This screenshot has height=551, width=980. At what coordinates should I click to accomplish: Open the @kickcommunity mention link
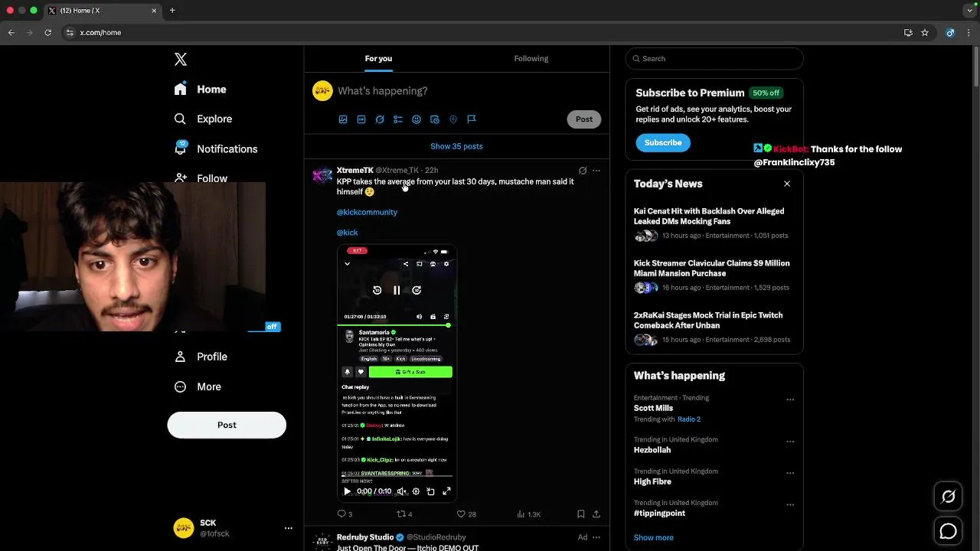367,212
